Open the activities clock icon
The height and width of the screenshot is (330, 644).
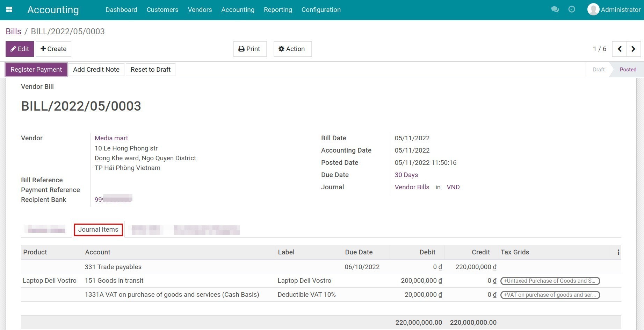(x=572, y=9)
